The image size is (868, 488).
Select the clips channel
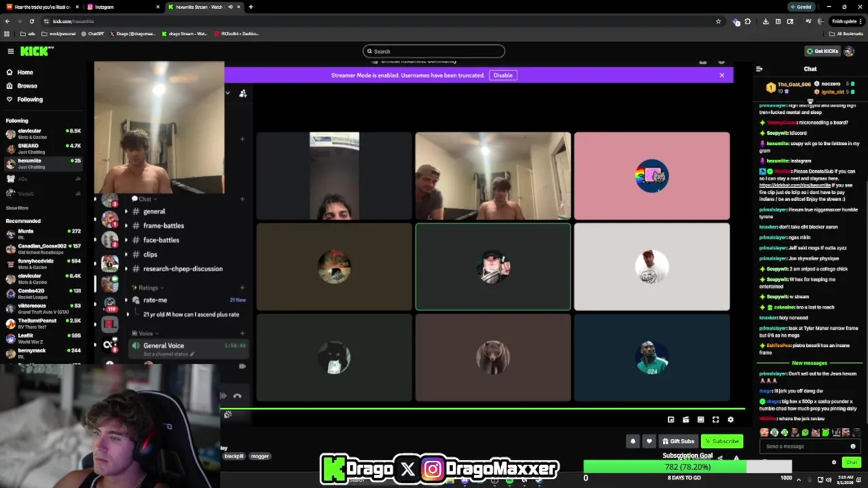pyautogui.click(x=150, y=255)
